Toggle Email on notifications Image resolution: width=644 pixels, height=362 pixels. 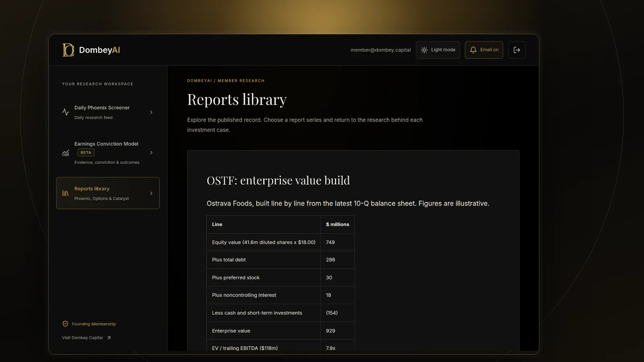[x=484, y=50]
